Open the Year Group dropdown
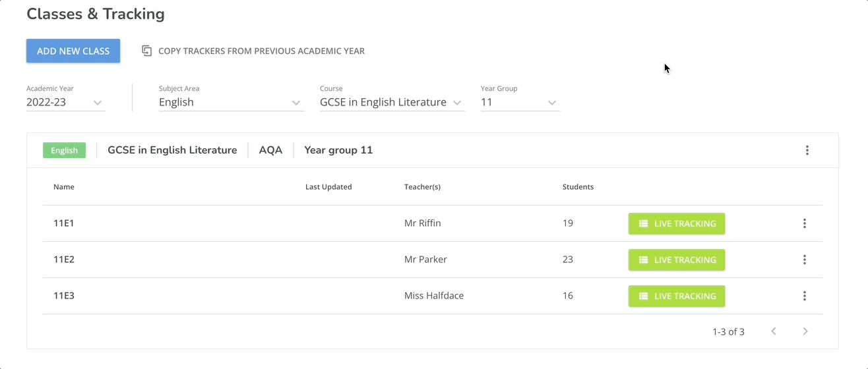Screen dimensions: 868x369 coord(551,103)
